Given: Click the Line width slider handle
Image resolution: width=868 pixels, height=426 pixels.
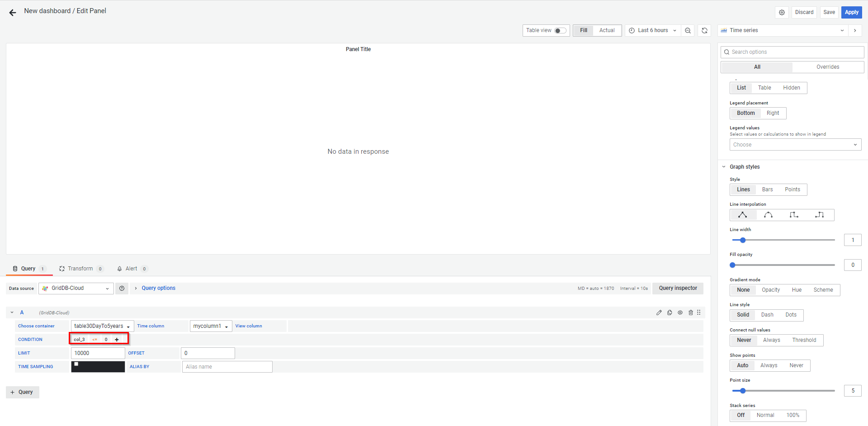Looking at the screenshot, I should click(x=742, y=240).
